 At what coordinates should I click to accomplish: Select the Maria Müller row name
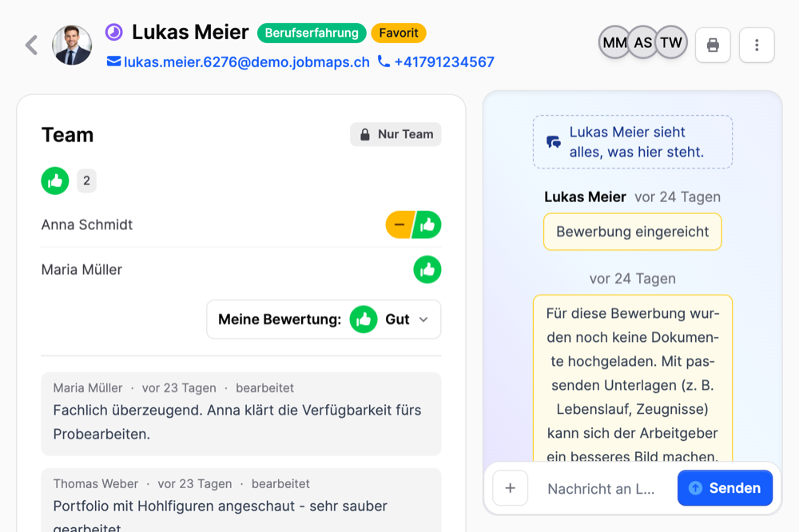pos(81,269)
